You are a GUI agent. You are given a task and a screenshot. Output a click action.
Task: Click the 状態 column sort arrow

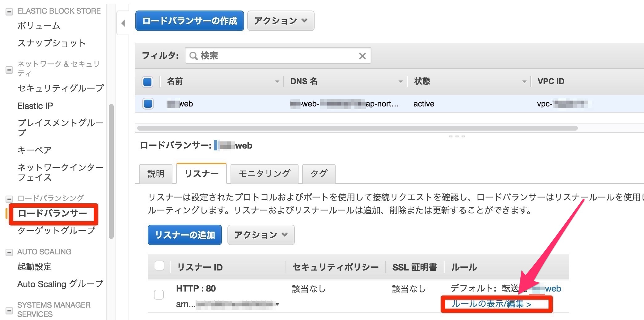[x=524, y=82]
